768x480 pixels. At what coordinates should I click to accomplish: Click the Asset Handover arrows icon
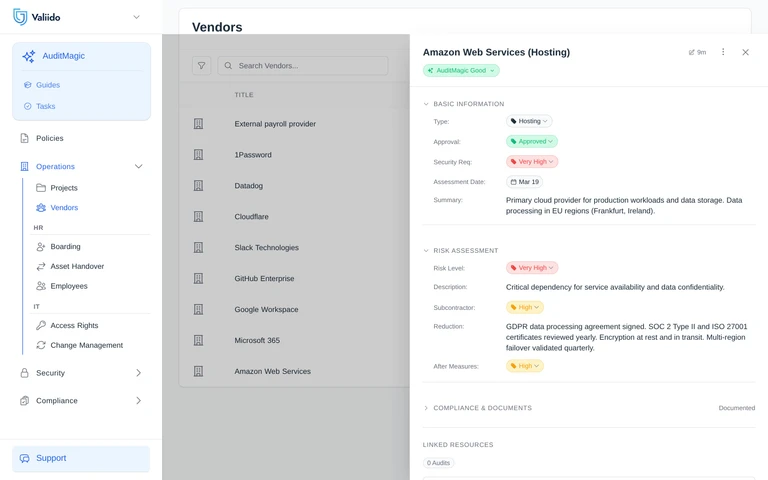pos(41,266)
